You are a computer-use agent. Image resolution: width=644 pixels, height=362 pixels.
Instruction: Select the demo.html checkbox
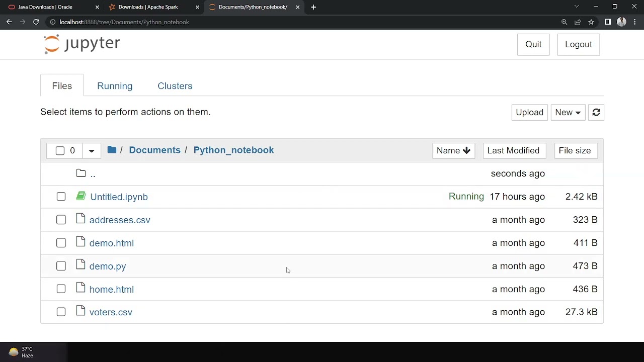click(61, 243)
